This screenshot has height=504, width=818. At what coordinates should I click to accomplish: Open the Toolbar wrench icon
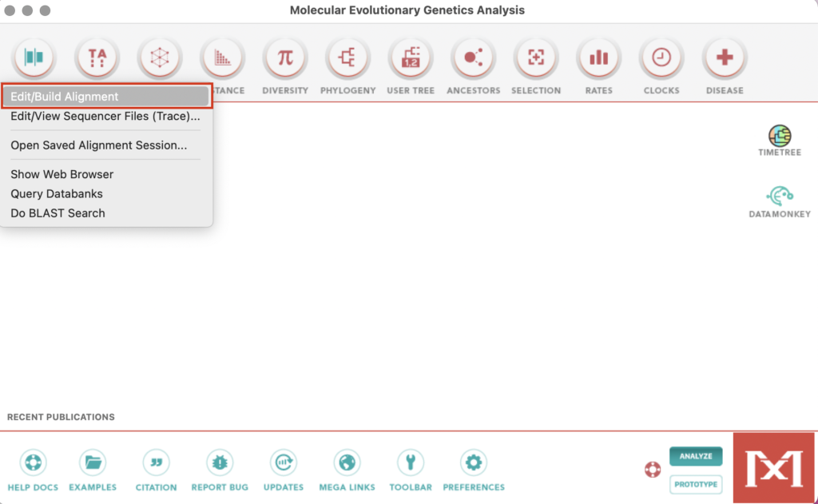[x=411, y=462]
